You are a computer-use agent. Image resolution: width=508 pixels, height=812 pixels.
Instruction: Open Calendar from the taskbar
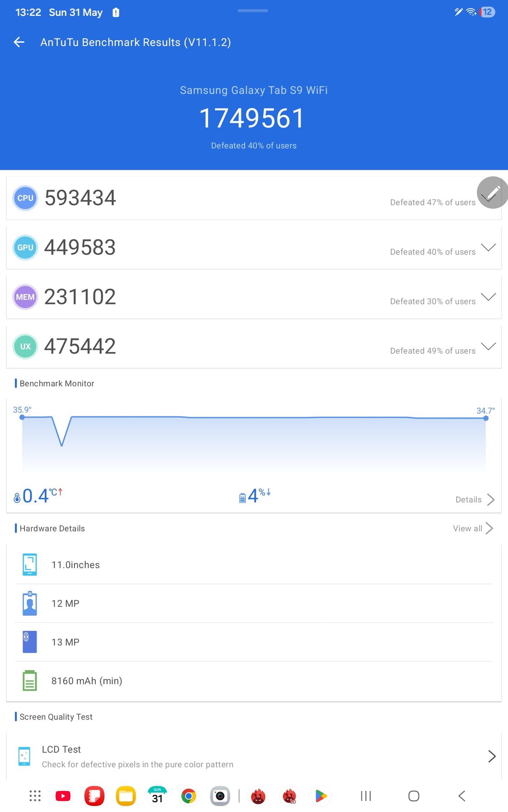pos(157,796)
